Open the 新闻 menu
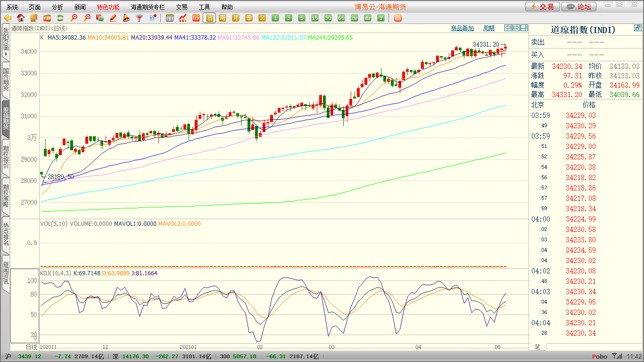The width and height of the screenshot is (644, 362). pyautogui.click(x=80, y=7)
